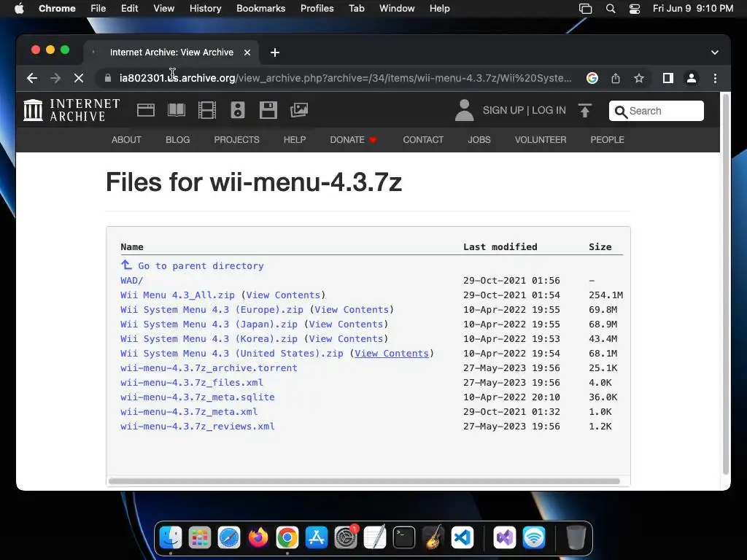
Task: Click LOG IN link
Action: coord(549,111)
